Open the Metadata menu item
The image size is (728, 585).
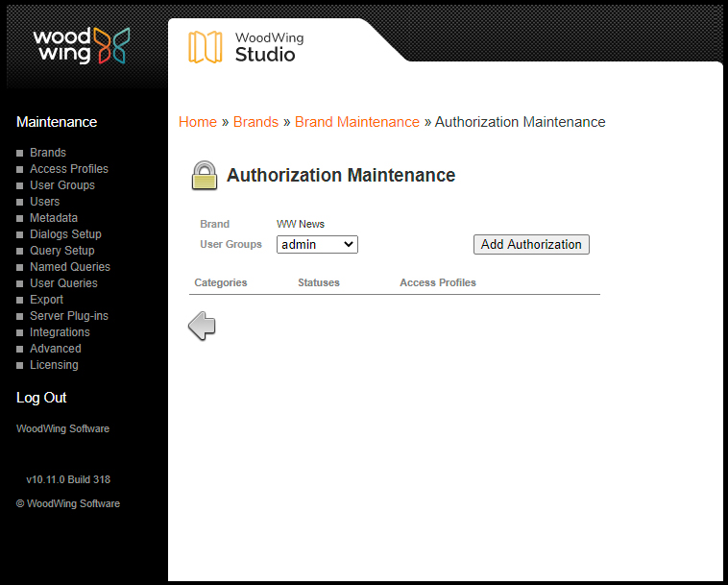54,218
